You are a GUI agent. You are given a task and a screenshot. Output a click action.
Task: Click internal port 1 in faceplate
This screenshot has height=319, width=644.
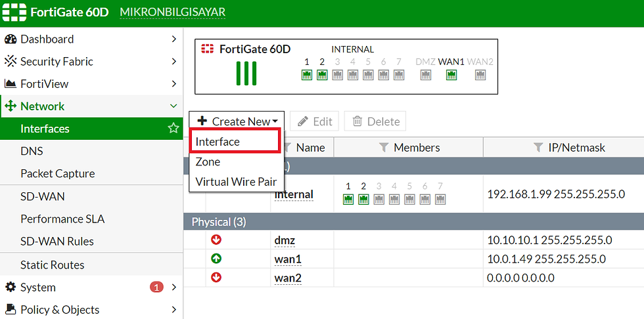point(307,75)
